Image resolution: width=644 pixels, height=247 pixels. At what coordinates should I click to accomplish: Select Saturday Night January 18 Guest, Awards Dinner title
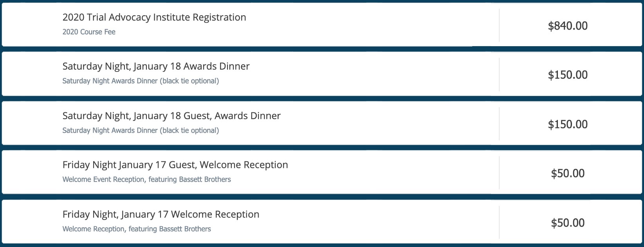pos(171,116)
